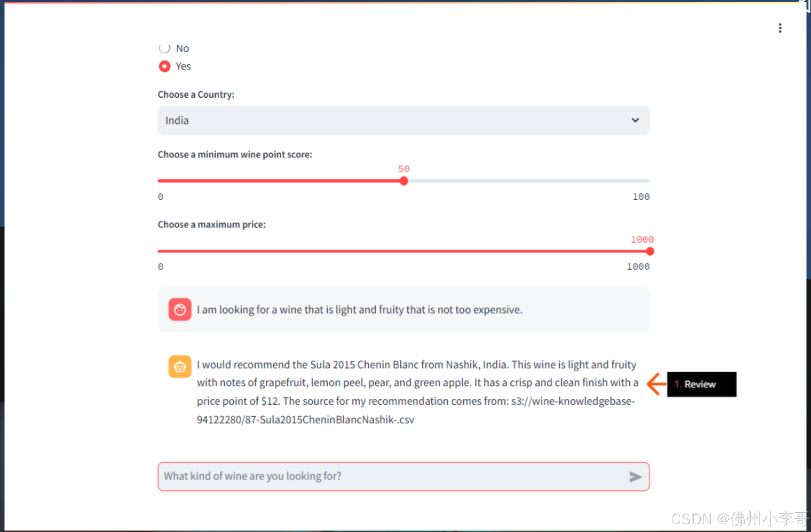Click the user avatar icon in chat
This screenshot has width=811, height=532.
tap(180, 310)
